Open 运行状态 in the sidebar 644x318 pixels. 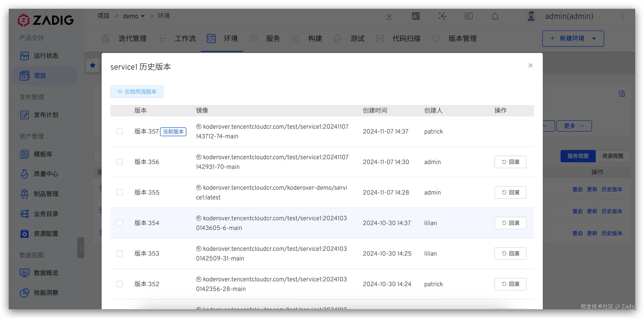[46, 56]
